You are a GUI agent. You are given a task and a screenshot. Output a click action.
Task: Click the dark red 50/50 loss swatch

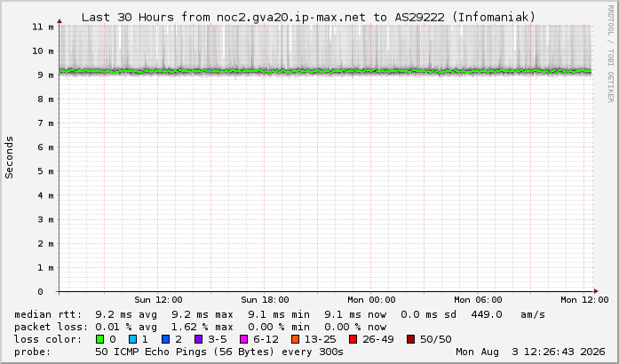click(x=410, y=339)
